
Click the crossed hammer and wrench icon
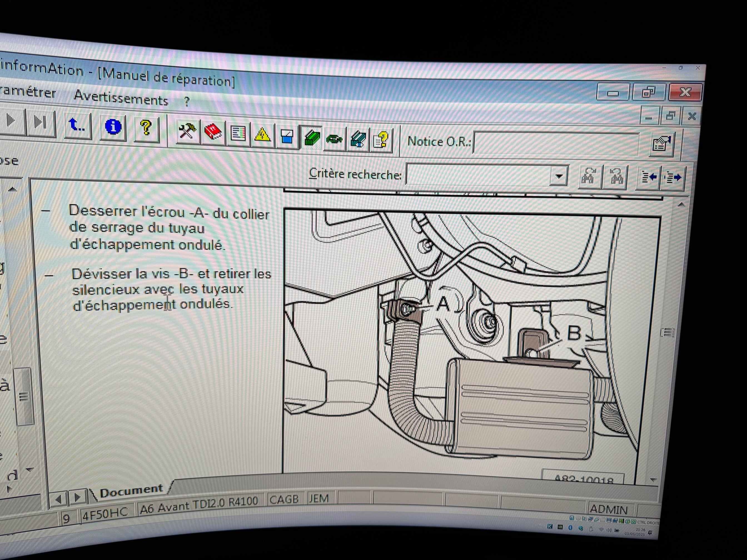tap(187, 131)
